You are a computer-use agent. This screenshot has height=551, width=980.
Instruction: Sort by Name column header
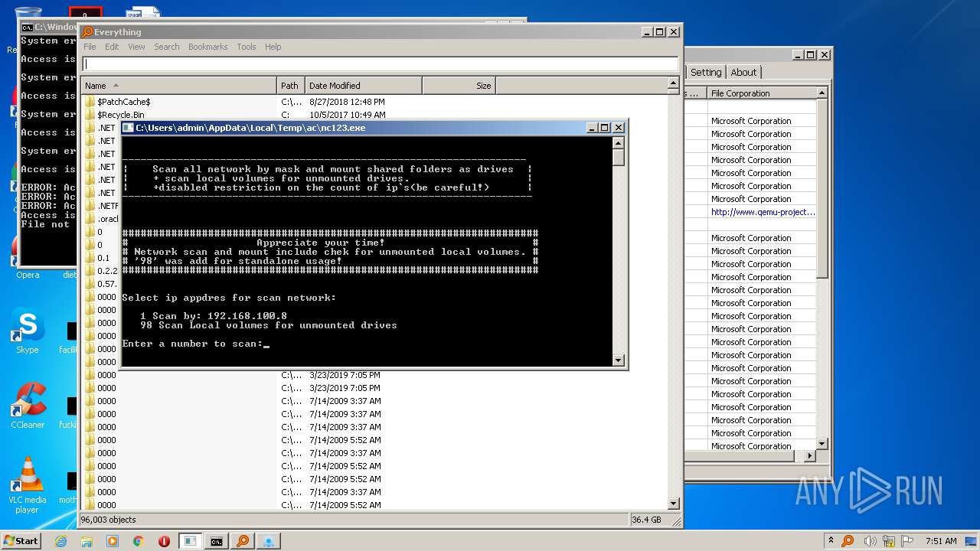(178, 86)
